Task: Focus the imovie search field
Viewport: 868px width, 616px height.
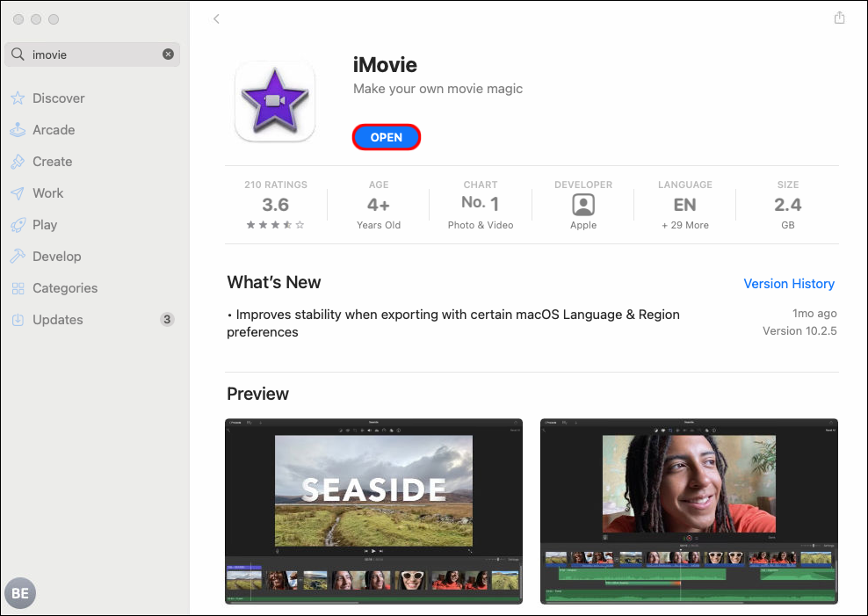Action: [x=92, y=54]
